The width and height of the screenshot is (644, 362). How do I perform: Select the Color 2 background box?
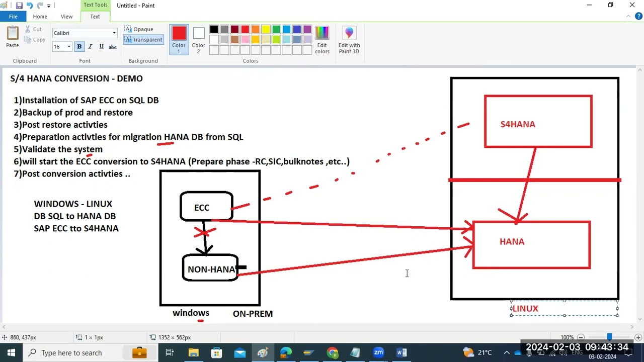coord(198,39)
